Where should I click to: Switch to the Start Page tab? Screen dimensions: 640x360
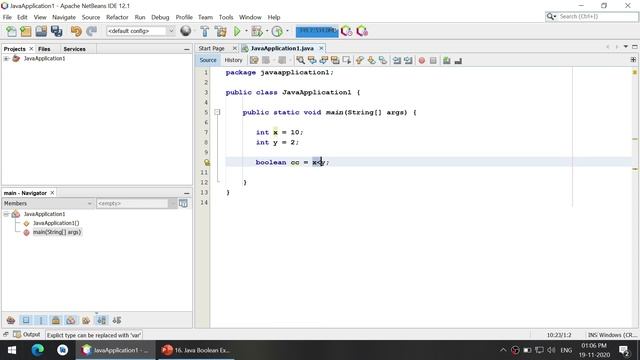pos(211,48)
